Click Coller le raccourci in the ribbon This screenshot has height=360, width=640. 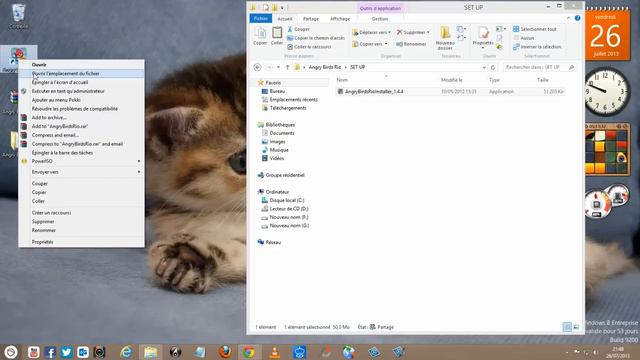coord(309,47)
